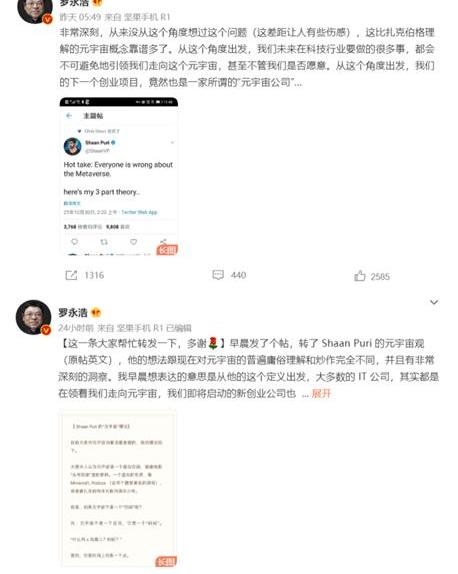Image resolution: width=458 pixels, height=574 pixels.
Task: Click the heart icon inside tweet image
Action: pyautogui.click(x=134, y=242)
